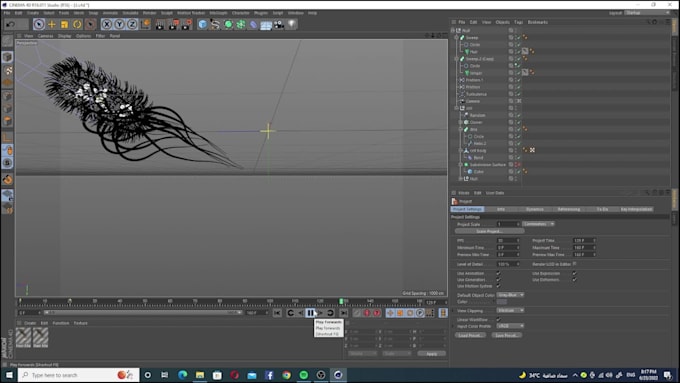Go to end of animation

coord(343,313)
